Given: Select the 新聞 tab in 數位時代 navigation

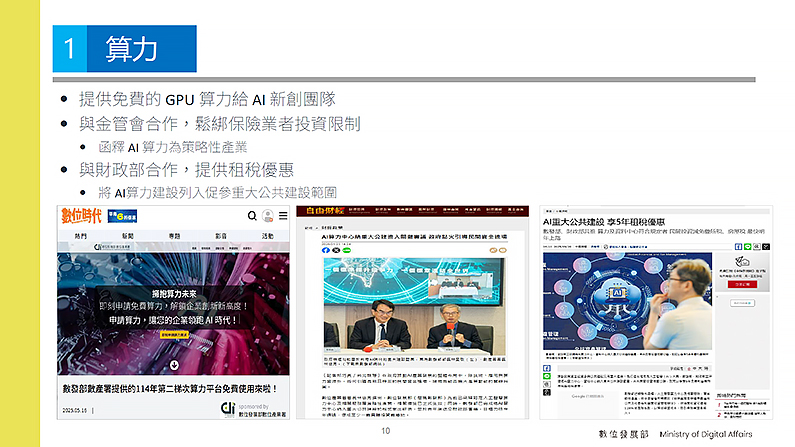Looking at the screenshot, I should tap(127, 236).
